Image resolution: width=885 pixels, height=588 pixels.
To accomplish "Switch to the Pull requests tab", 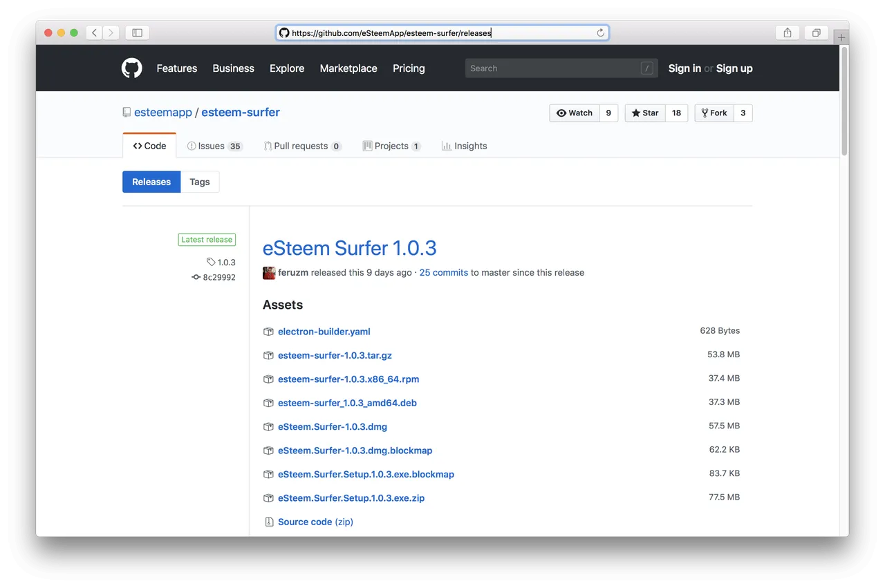I will click(302, 146).
